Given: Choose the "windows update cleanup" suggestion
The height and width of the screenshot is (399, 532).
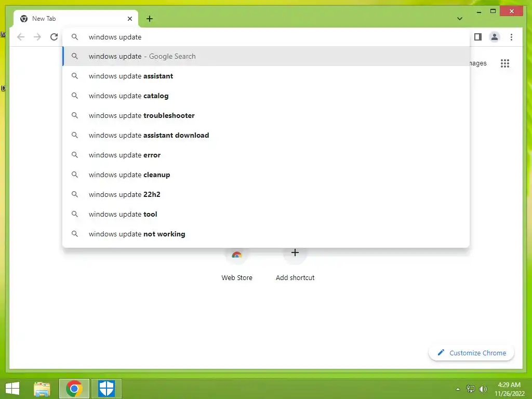Looking at the screenshot, I should tap(266, 175).
